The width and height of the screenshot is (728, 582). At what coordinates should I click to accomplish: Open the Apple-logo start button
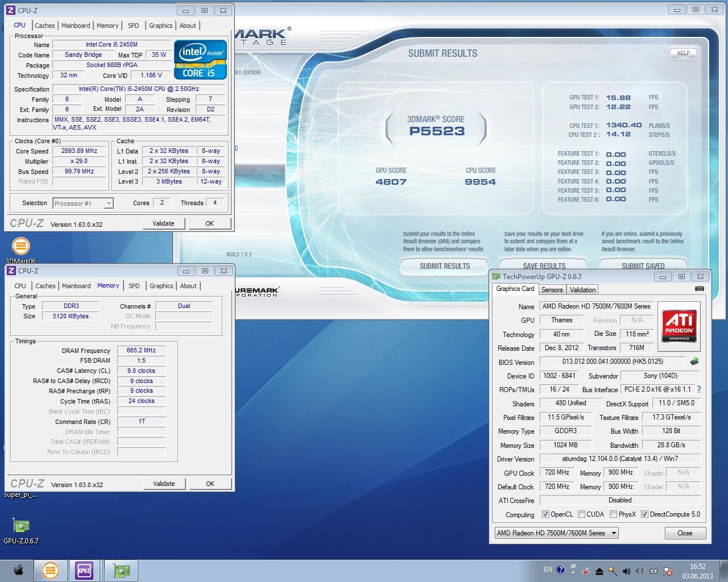click(18, 570)
